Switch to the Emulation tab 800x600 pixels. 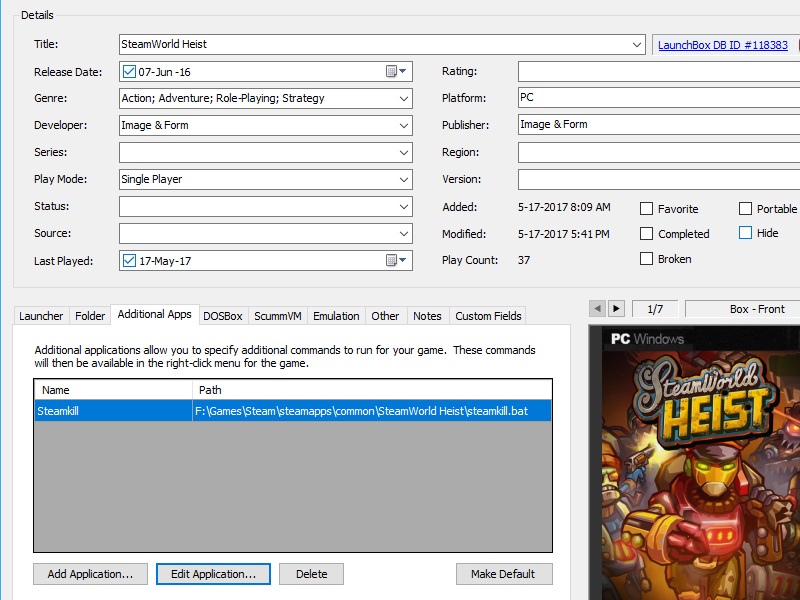(x=336, y=316)
